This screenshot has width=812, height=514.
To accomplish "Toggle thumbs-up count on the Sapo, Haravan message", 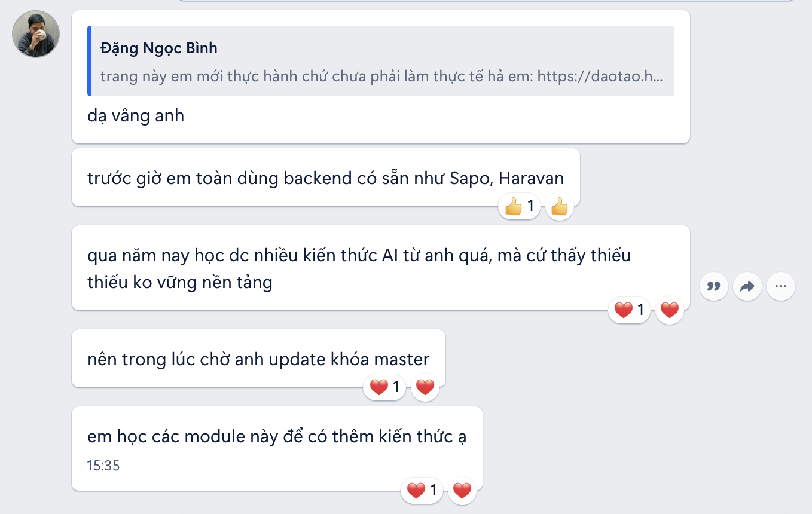I will (x=520, y=207).
